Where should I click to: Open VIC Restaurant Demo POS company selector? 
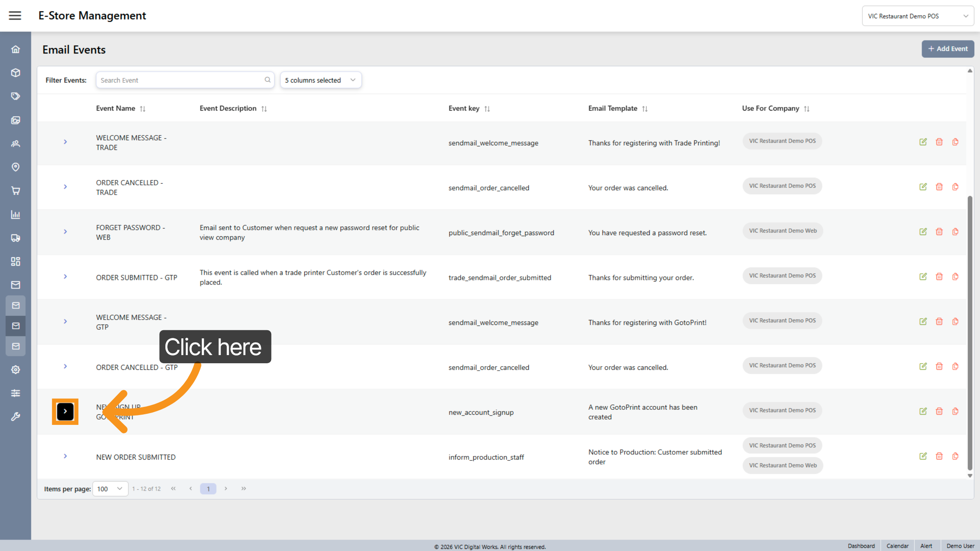pos(918,16)
